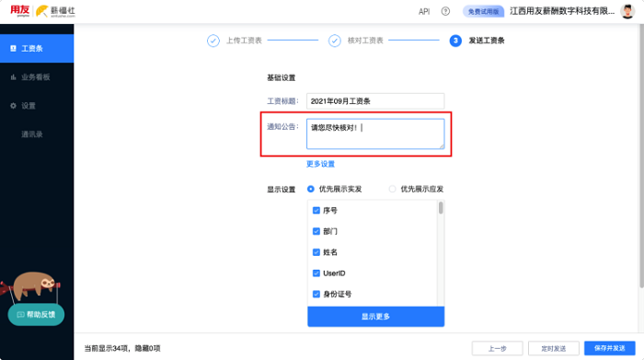Viewport: 644px width, 360px height.
Task: Click the 保存并发送 button
Action: 610,348
